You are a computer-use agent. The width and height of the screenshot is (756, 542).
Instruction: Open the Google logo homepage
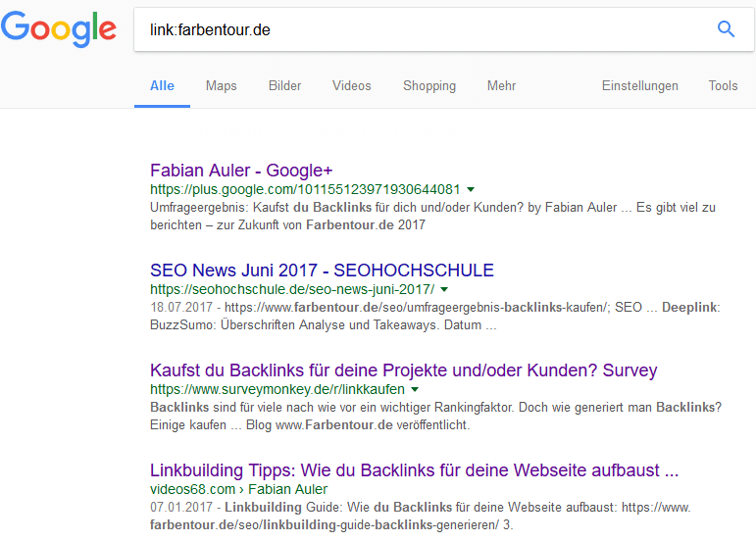point(58,29)
